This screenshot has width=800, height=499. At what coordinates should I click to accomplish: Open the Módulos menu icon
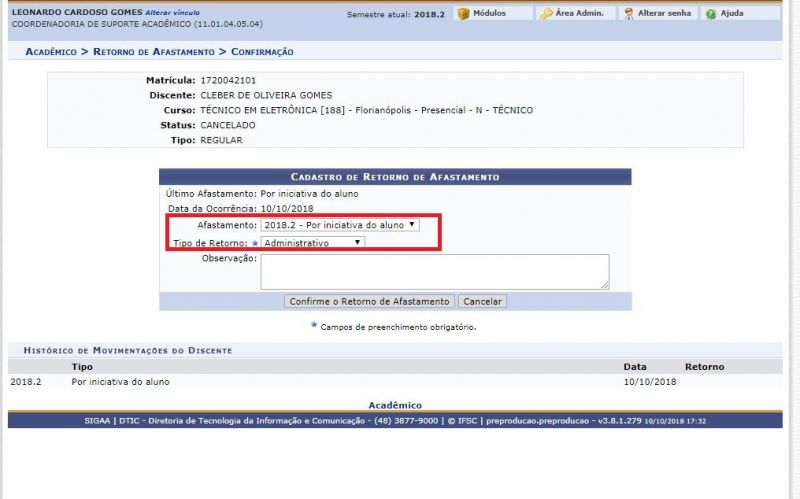click(x=465, y=14)
